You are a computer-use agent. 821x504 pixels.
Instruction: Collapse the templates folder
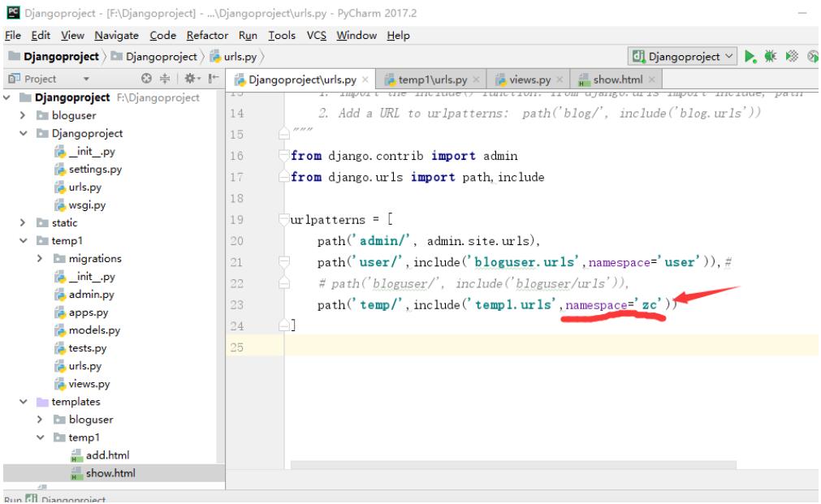tap(24, 402)
